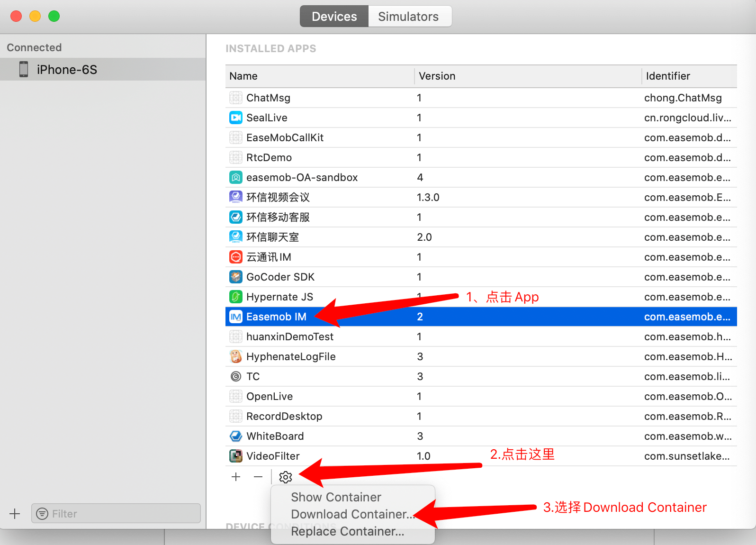
Task: Click the minus icon to remove app
Action: 258,477
